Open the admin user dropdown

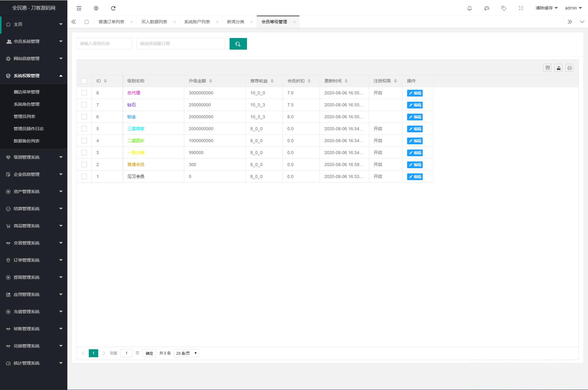(x=573, y=8)
